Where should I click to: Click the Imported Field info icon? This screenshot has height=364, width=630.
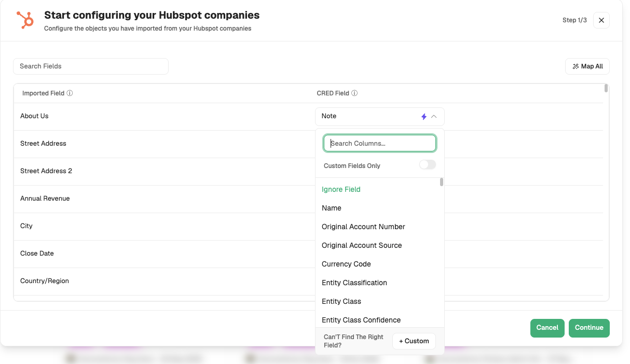[x=70, y=93]
